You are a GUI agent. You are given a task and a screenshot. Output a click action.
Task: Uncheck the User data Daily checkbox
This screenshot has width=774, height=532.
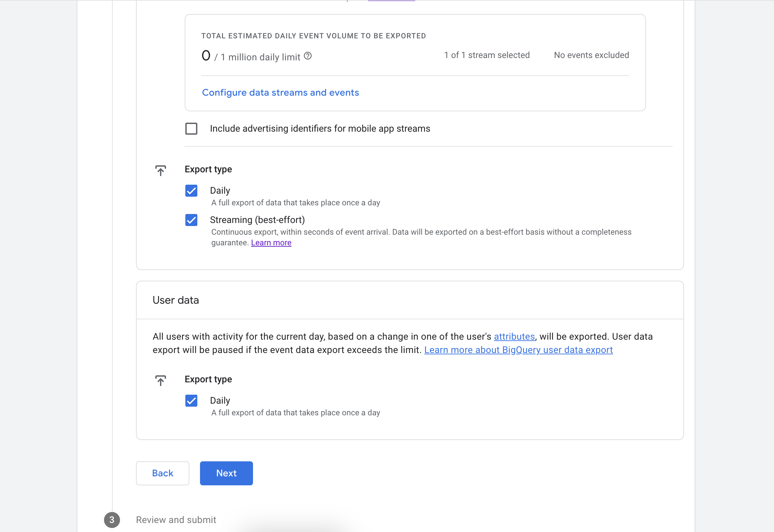(x=191, y=401)
